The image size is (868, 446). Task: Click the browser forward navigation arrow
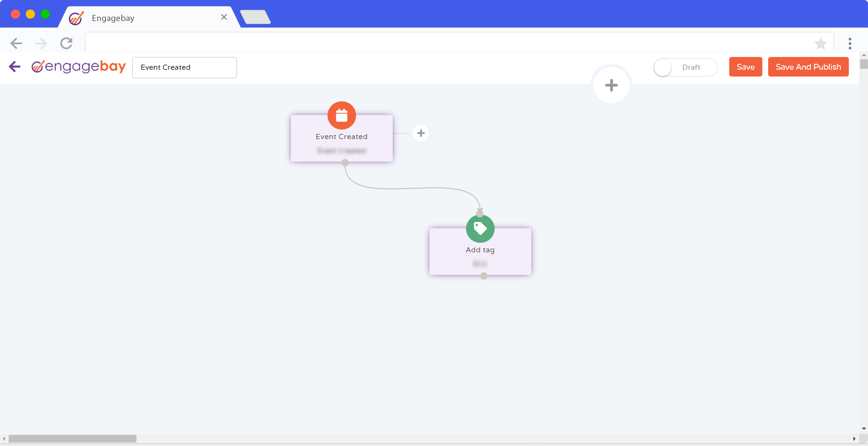pos(41,43)
